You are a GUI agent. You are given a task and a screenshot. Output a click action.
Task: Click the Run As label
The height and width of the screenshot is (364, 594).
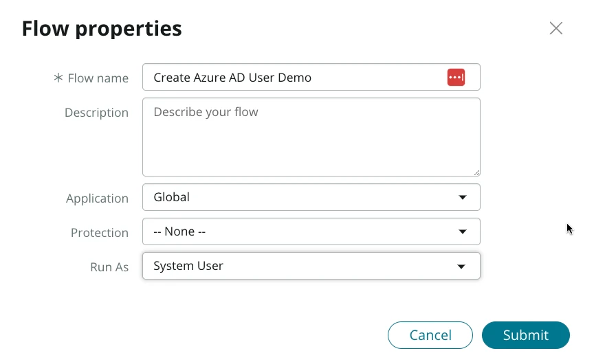[109, 267]
